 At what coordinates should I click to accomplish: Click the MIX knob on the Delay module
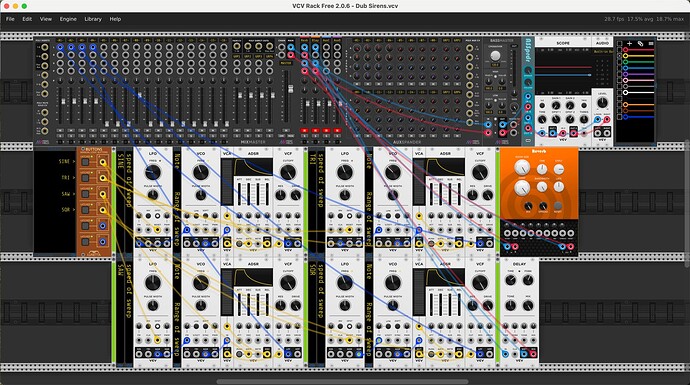[x=528, y=305]
